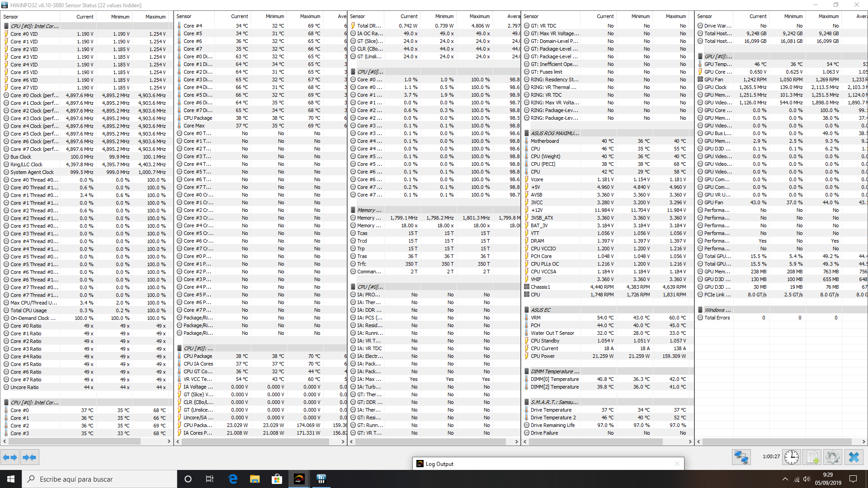
Task: Select the CPU Power sensor row
Action: [x=542, y=356]
